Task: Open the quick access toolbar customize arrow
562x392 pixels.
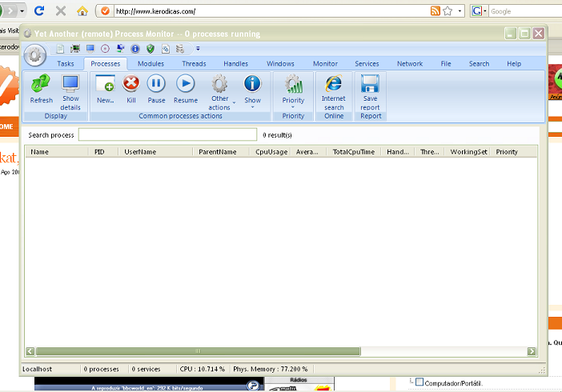Action: click(198, 48)
